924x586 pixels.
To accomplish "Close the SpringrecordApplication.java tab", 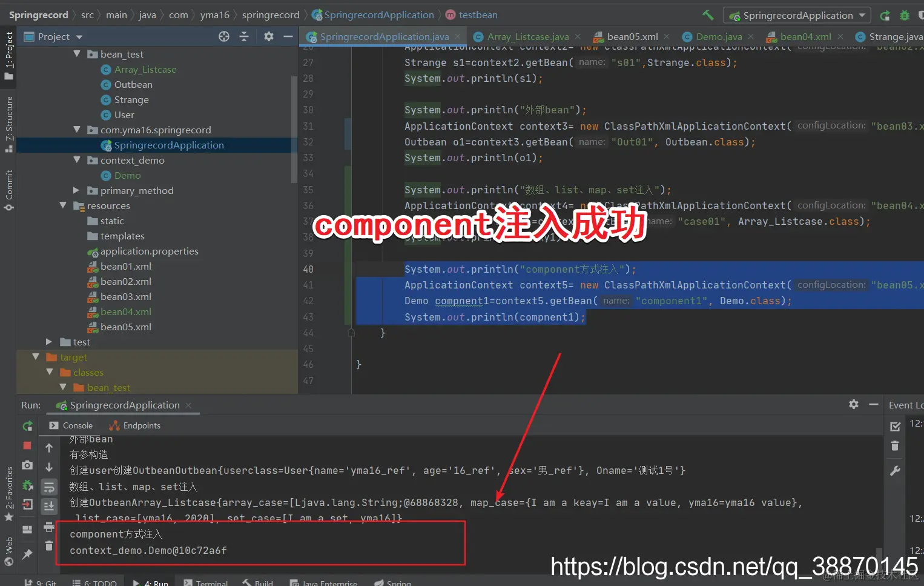I will 458,36.
